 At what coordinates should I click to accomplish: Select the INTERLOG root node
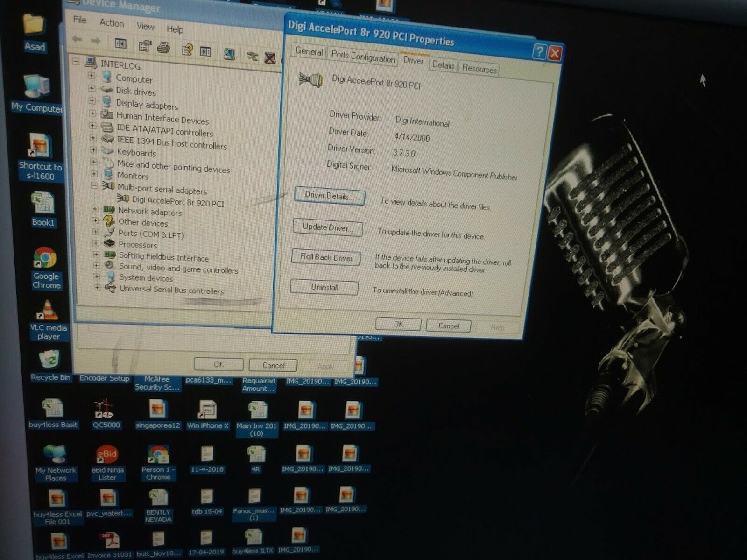click(x=120, y=65)
